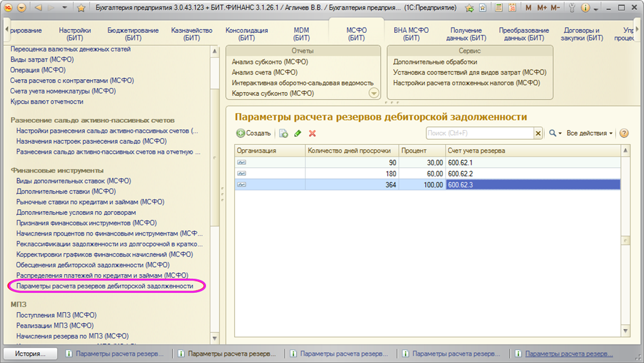
Task: Click the favorites star icon in title bar
Action: coord(80,8)
